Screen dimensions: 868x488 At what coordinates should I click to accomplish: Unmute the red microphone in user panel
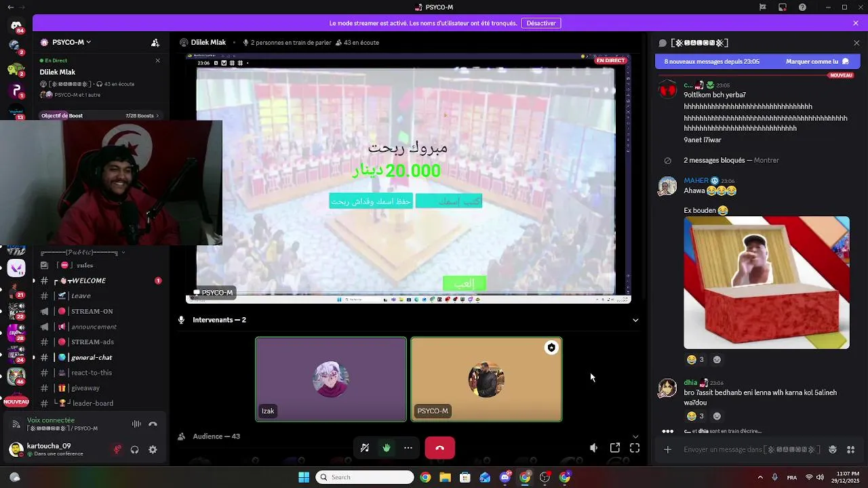tap(117, 449)
